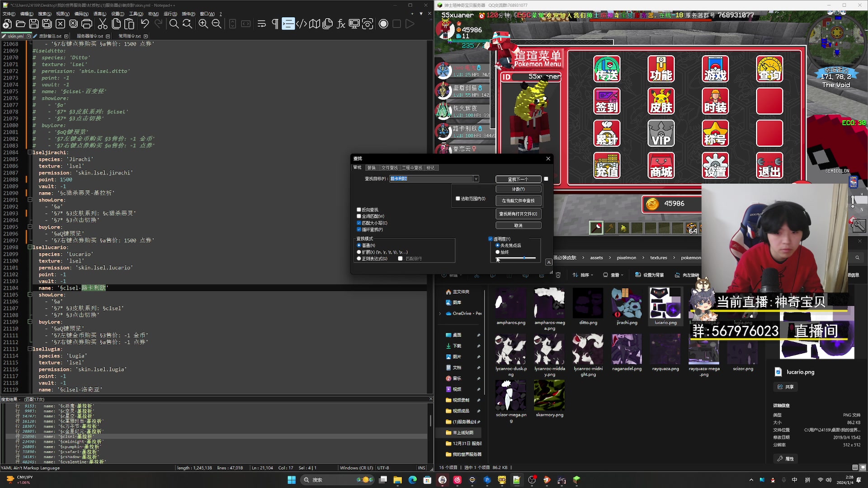The width and height of the screenshot is (868, 488).
Task: Toggle the highlighted indent guide icon
Action: (288, 24)
